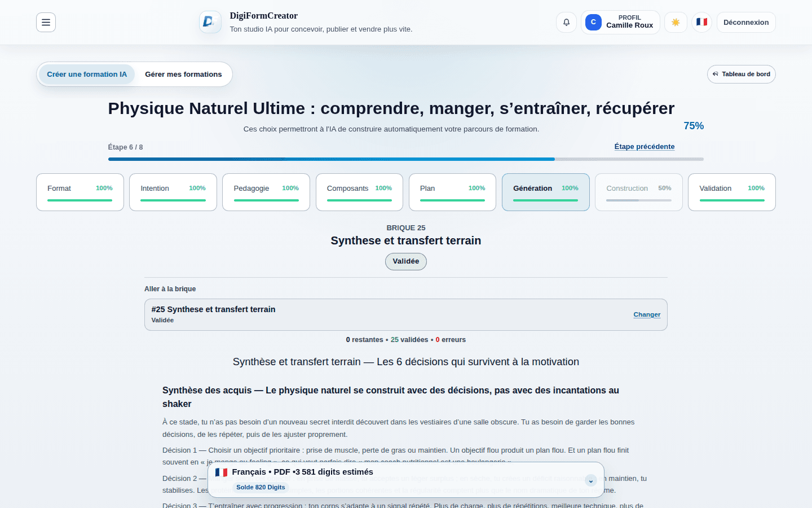Select the Intention step card
This screenshot has width=812, height=508.
173,192
